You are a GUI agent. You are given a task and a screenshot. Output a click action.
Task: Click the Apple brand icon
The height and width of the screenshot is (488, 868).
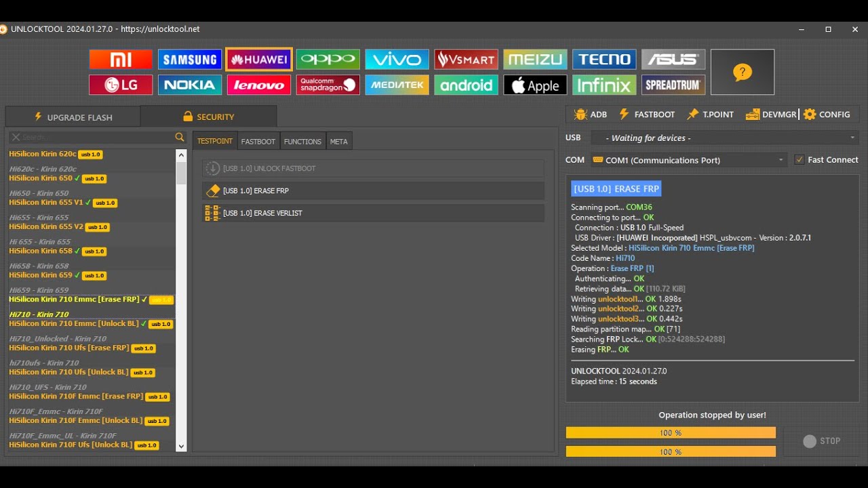[535, 85]
